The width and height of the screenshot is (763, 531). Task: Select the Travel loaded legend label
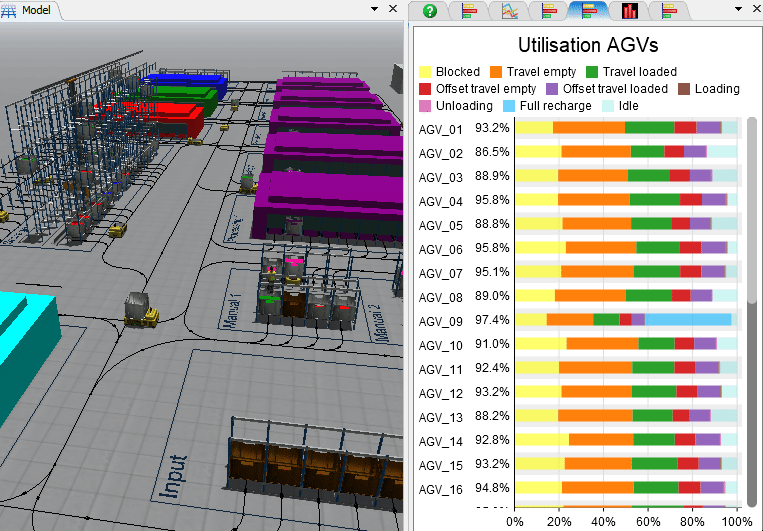click(x=639, y=72)
